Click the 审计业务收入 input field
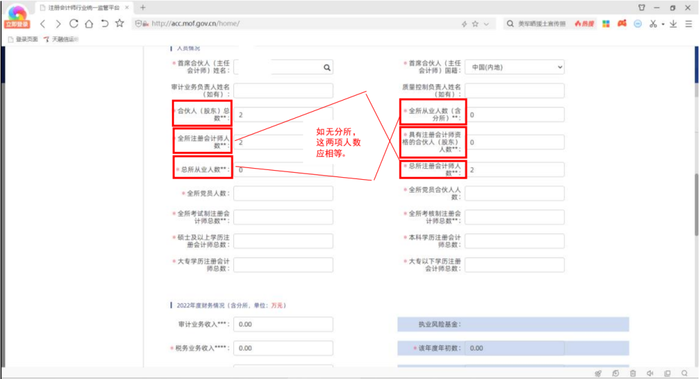Image resolution: width=700 pixels, height=379 pixels. tap(283, 324)
